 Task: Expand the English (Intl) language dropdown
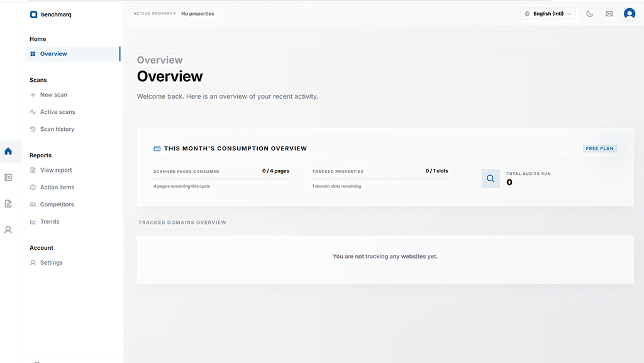tap(548, 14)
